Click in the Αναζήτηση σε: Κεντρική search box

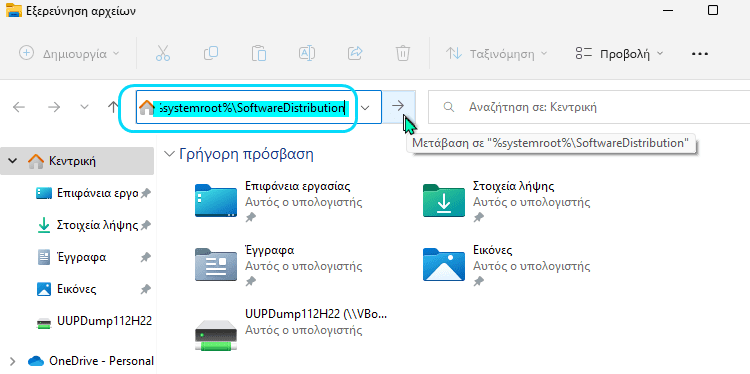point(589,107)
